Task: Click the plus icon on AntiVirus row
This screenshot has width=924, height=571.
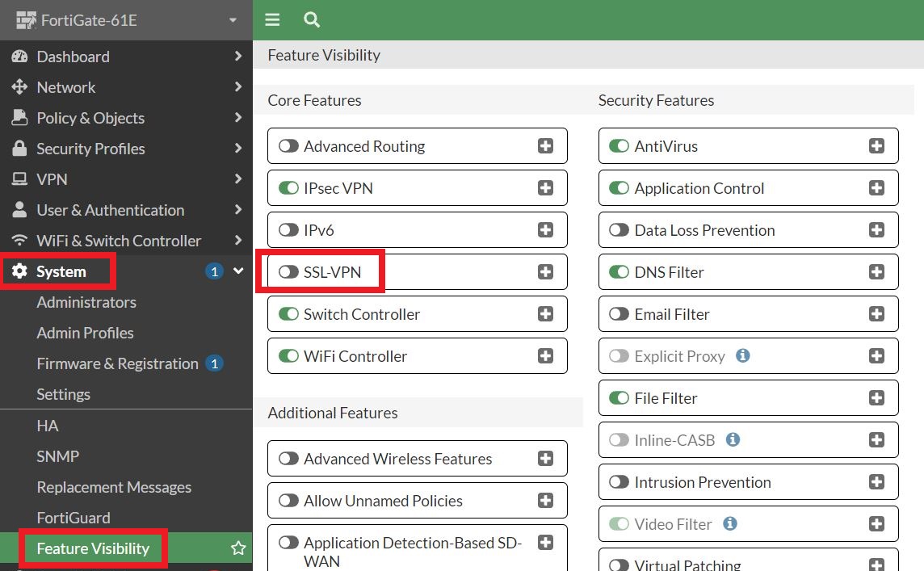Action: (876, 146)
